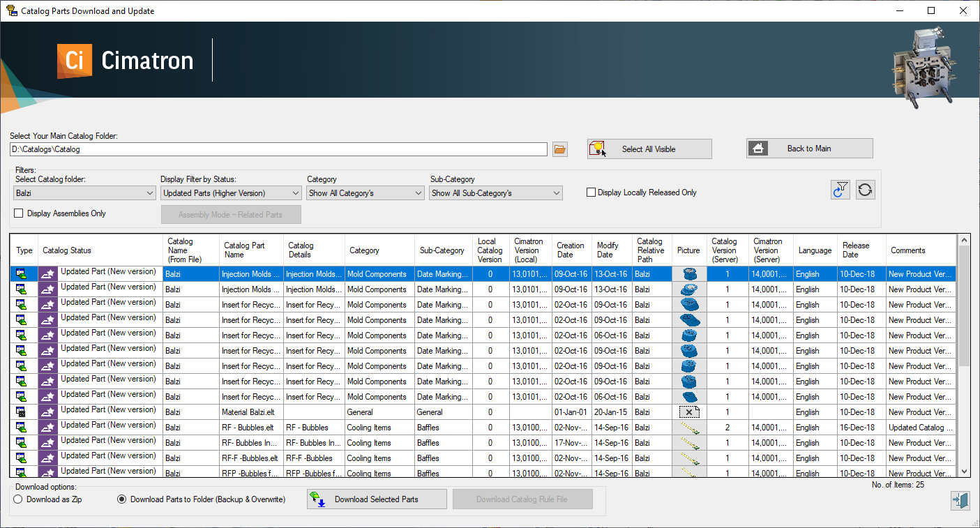The height and width of the screenshot is (528, 980).
Task: Enable Display Assemblies Only checkbox
Action: click(19, 213)
